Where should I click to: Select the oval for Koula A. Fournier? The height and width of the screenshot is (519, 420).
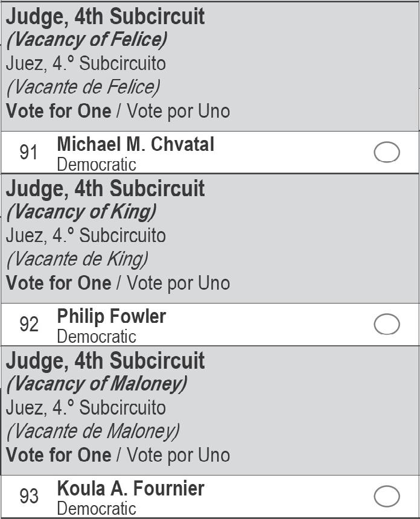pyautogui.click(x=387, y=496)
